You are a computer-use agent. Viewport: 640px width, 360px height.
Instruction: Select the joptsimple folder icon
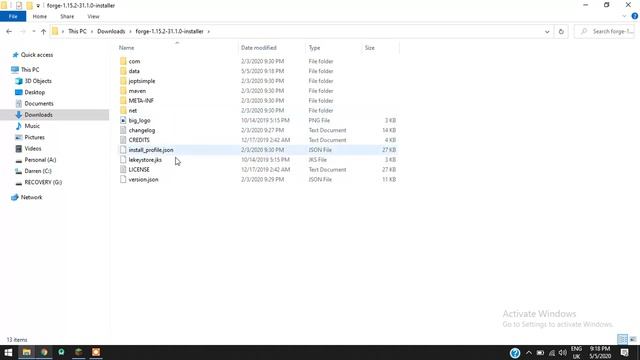(123, 81)
